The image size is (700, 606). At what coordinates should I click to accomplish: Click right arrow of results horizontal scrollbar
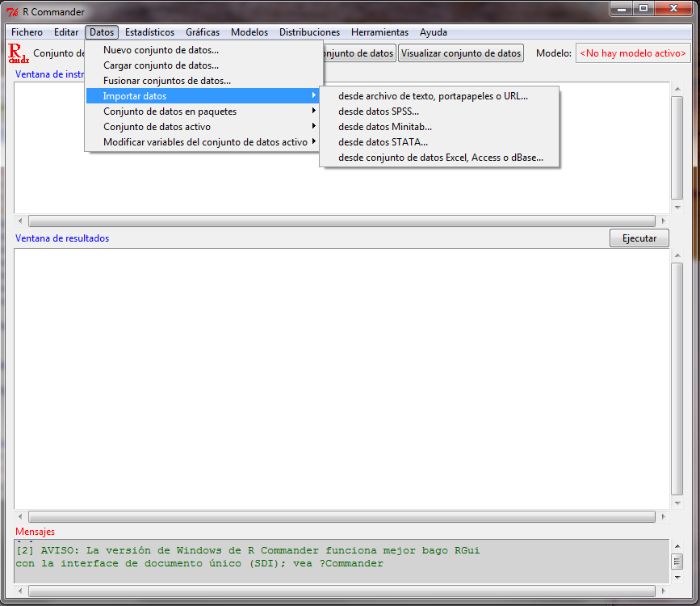point(664,516)
